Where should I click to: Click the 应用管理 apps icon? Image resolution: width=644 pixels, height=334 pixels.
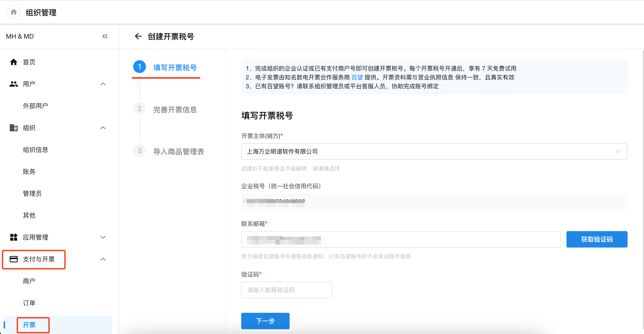[x=13, y=237]
